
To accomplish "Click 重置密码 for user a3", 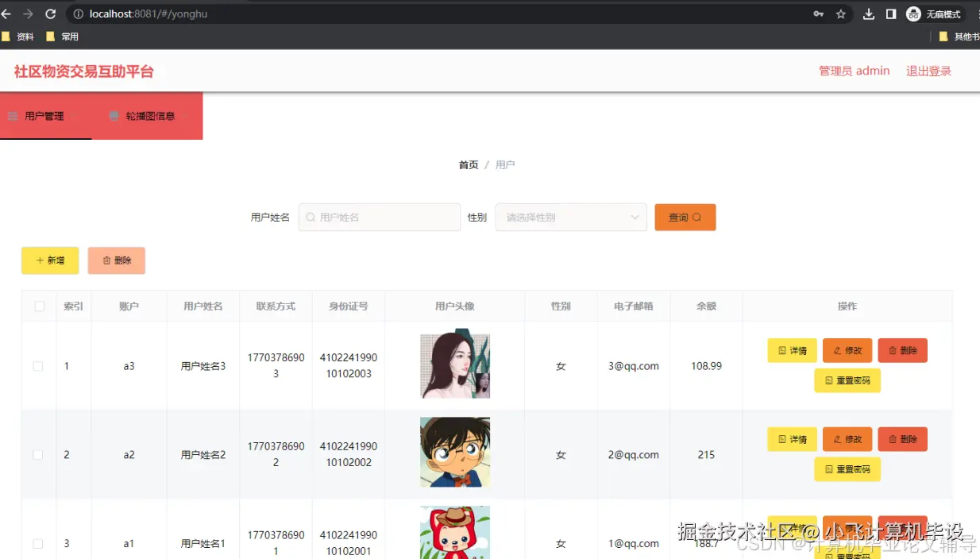I will (x=847, y=380).
